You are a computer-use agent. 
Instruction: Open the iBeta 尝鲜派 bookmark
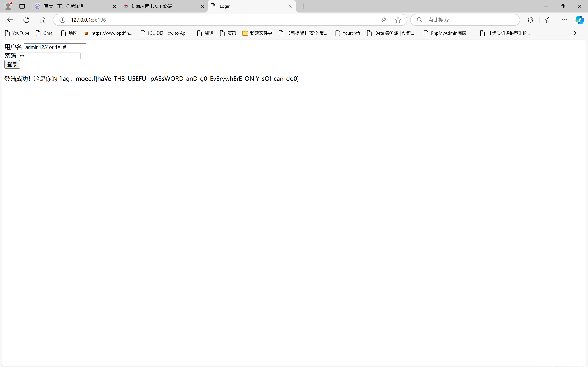point(391,33)
